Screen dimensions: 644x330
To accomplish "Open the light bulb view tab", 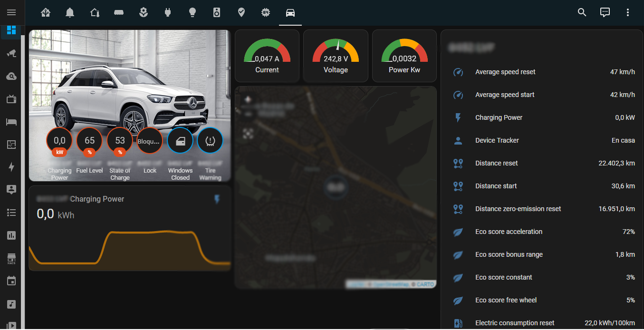I will (192, 12).
